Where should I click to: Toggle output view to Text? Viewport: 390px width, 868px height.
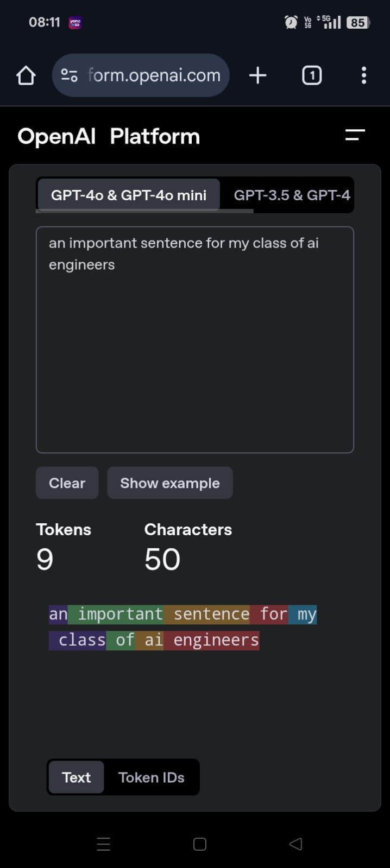click(x=76, y=777)
